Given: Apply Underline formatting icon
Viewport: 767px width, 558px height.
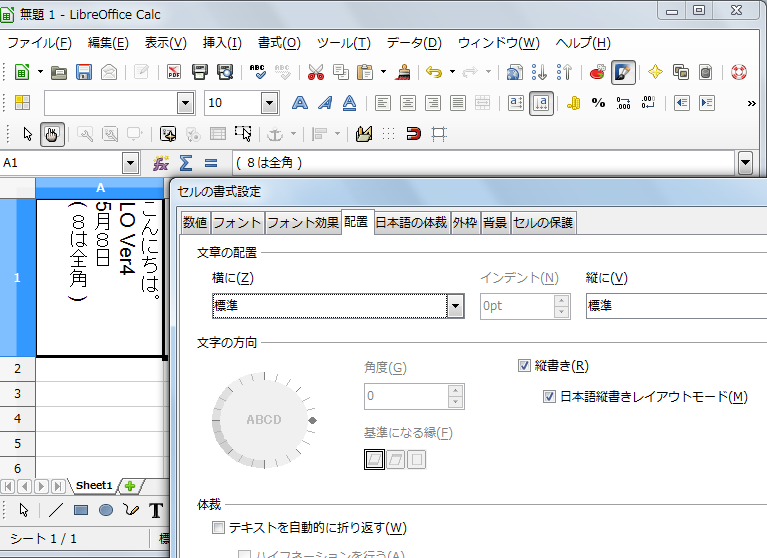Looking at the screenshot, I should click(349, 103).
